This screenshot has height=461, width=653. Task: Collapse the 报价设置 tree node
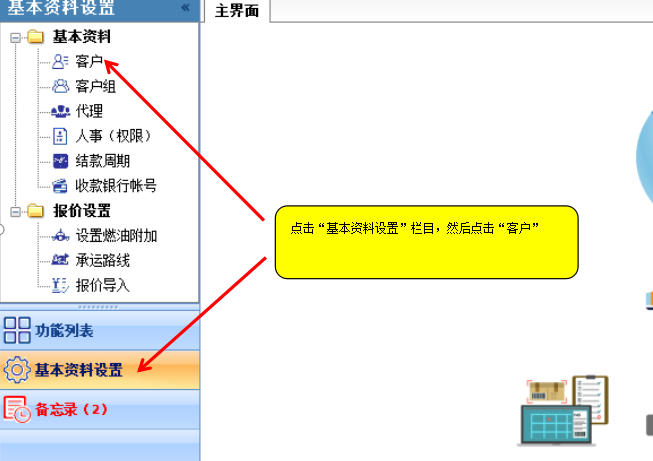pos(15,211)
